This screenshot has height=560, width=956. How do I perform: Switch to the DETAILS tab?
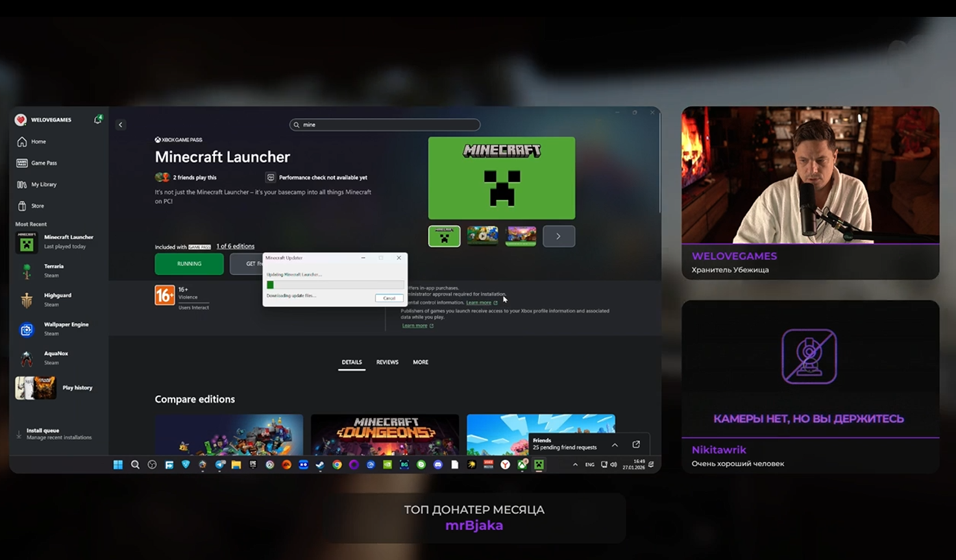[352, 362]
